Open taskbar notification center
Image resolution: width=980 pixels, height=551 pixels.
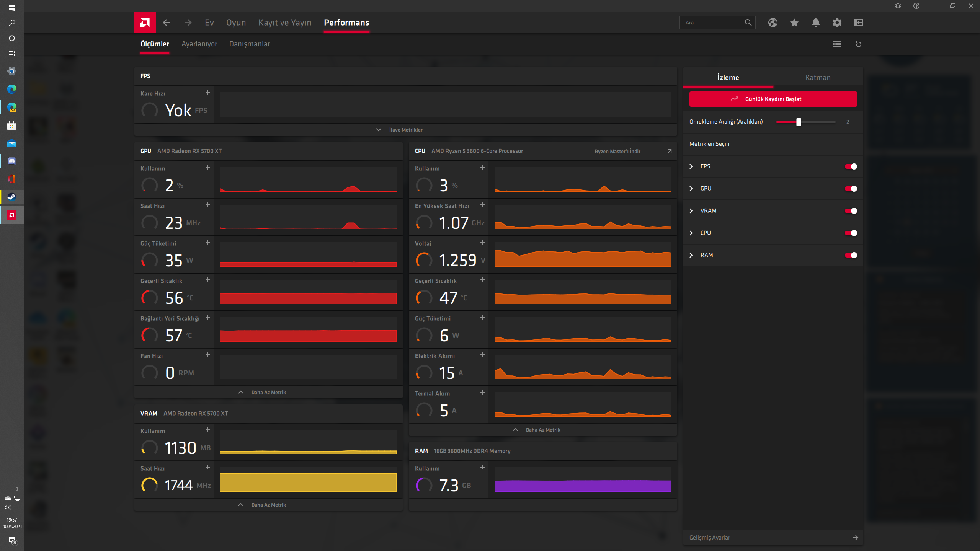(x=12, y=540)
